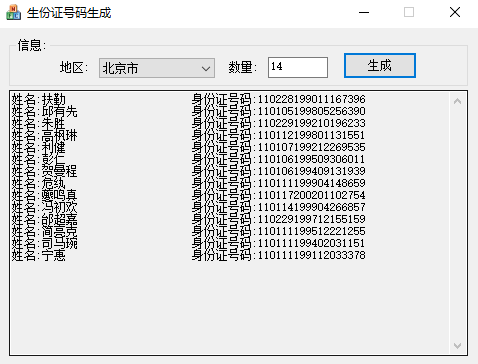Viewport: 478px width, 364px height.
Task: Click the scrollbar up arrow in results list
Action: [457, 101]
